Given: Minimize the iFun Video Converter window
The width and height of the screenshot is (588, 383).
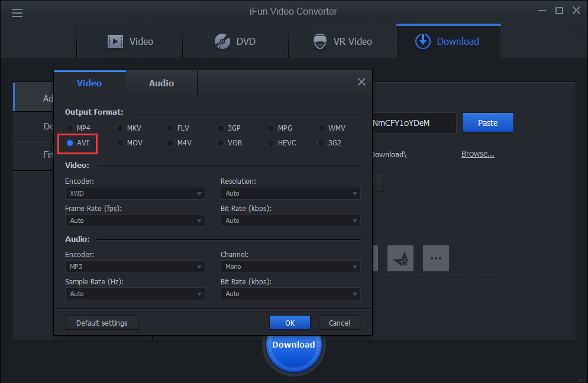Looking at the screenshot, I should coord(542,11).
